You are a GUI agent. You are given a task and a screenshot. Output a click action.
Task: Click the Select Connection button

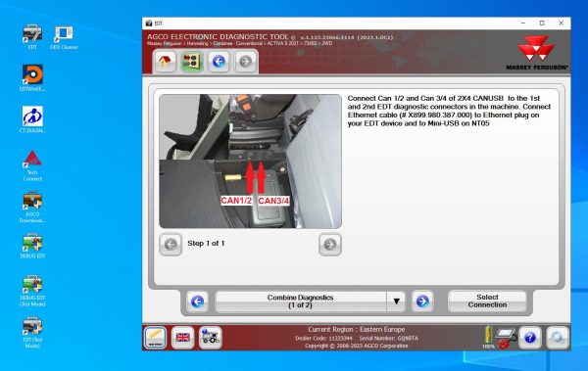pos(487,301)
